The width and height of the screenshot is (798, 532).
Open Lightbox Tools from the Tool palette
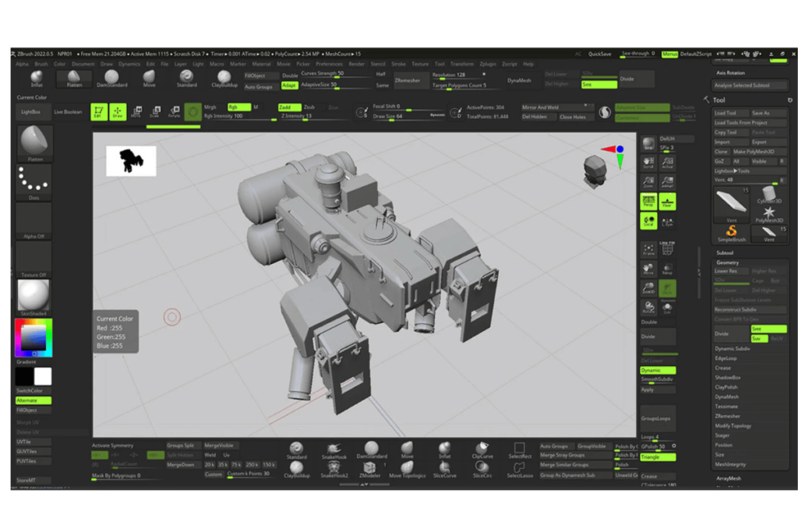point(732,170)
